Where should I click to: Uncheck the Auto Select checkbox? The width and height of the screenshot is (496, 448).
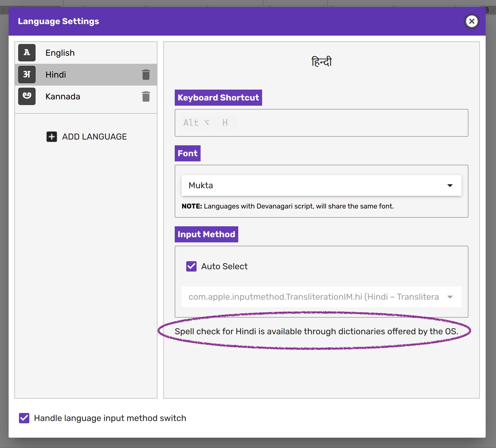tap(191, 266)
